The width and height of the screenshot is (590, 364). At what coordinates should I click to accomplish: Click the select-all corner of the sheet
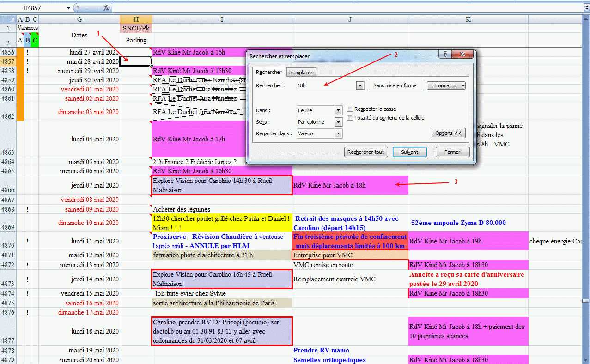tap(8, 19)
